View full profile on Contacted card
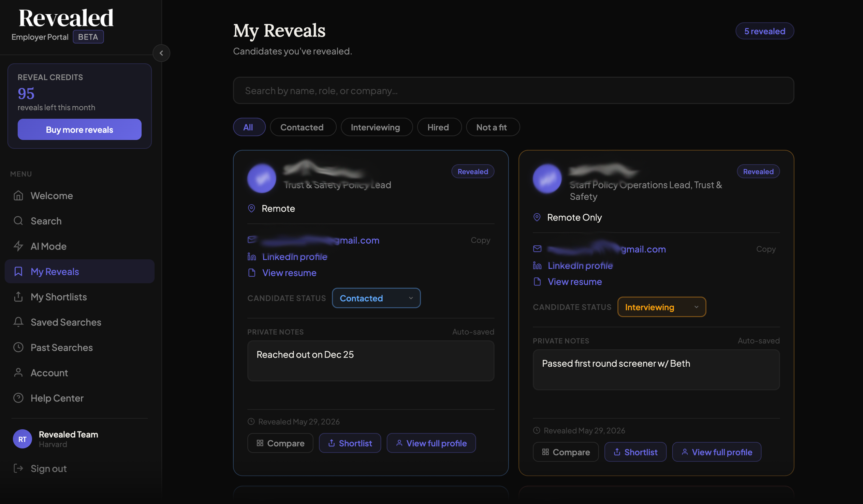Screen dimensions: 863x504 pos(431,443)
